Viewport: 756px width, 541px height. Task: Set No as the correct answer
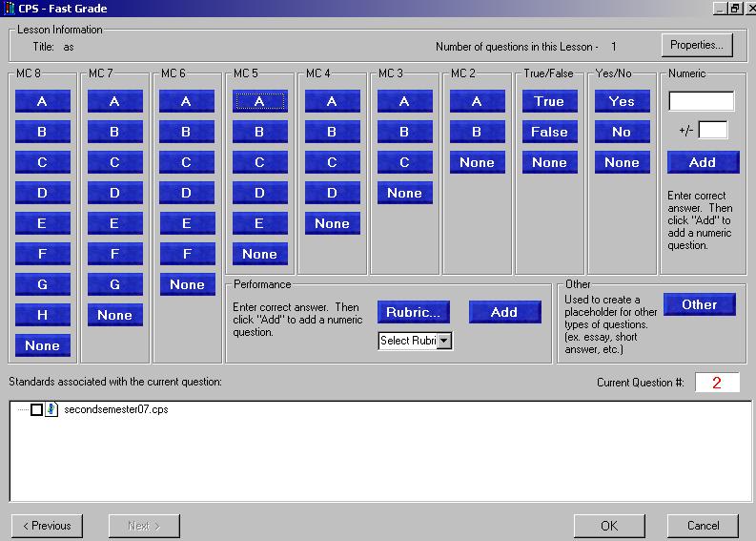coord(622,132)
